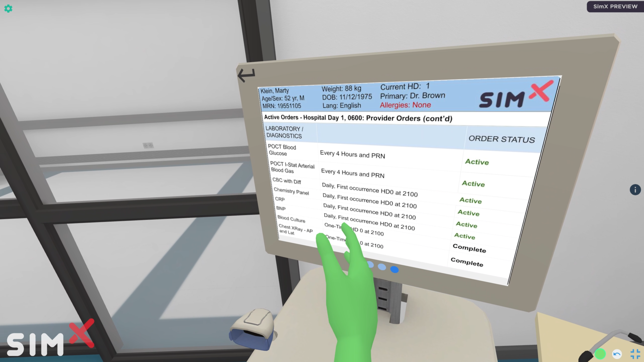Click the "Complete" status for Chest XRay

pyautogui.click(x=467, y=262)
